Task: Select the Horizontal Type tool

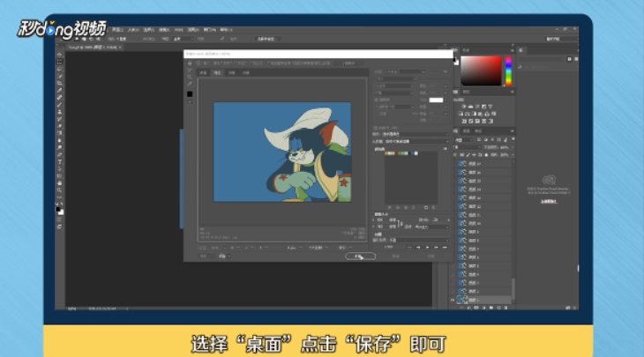Action: coord(60,161)
